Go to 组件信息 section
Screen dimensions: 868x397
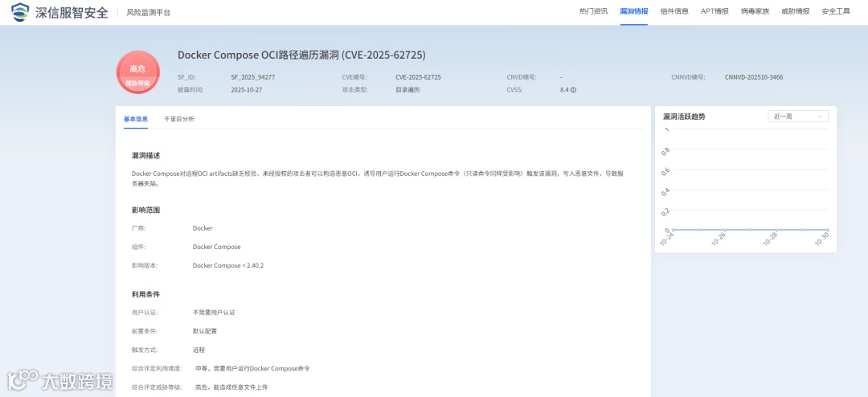pyautogui.click(x=674, y=11)
